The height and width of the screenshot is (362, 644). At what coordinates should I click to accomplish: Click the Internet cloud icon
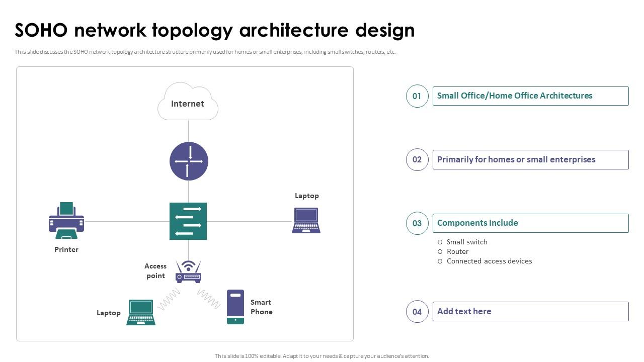click(x=188, y=102)
